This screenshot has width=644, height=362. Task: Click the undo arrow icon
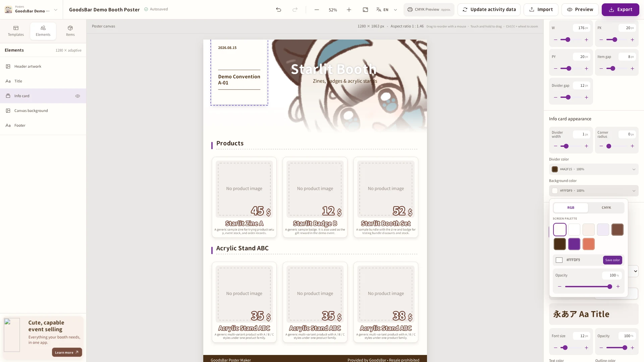tap(278, 10)
